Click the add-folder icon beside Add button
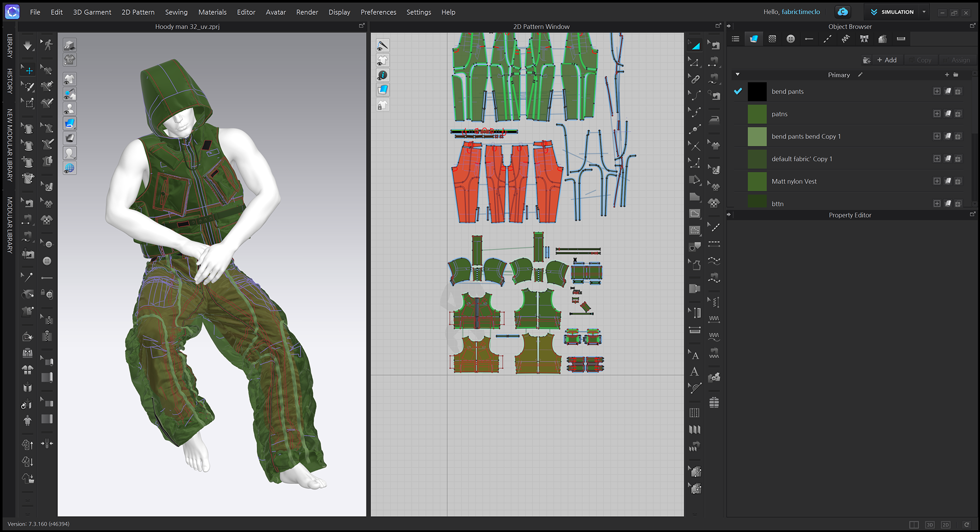The height and width of the screenshot is (532, 980). coord(866,60)
